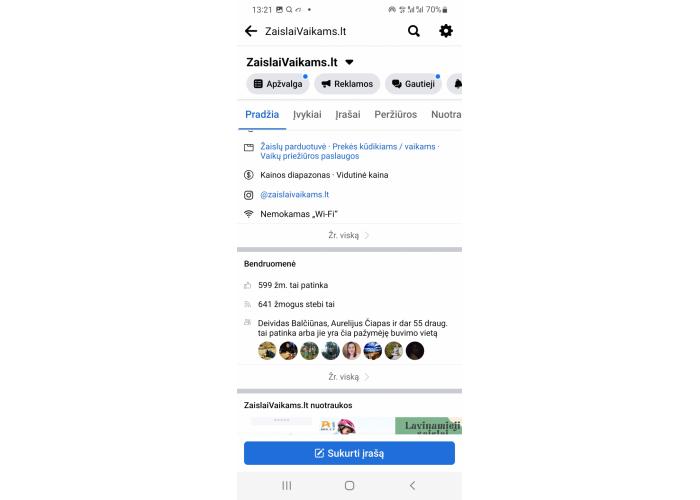The height and width of the screenshot is (500, 700).
Task: Expand the ZaislaiVaikams.lt page switcher arrow
Action: [x=350, y=62]
